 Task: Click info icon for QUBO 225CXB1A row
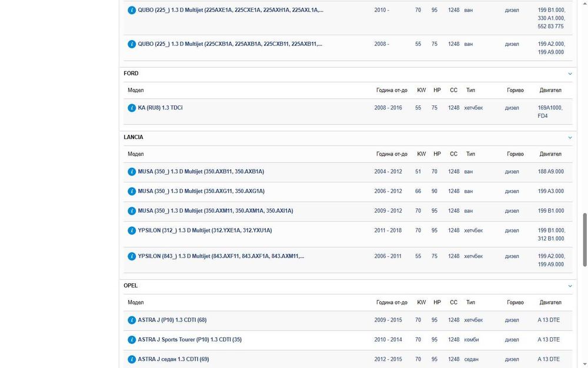(x=132, y=44)
